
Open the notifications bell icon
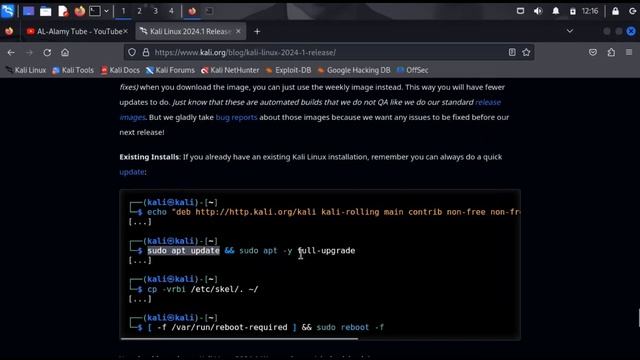tap(556, 11)
